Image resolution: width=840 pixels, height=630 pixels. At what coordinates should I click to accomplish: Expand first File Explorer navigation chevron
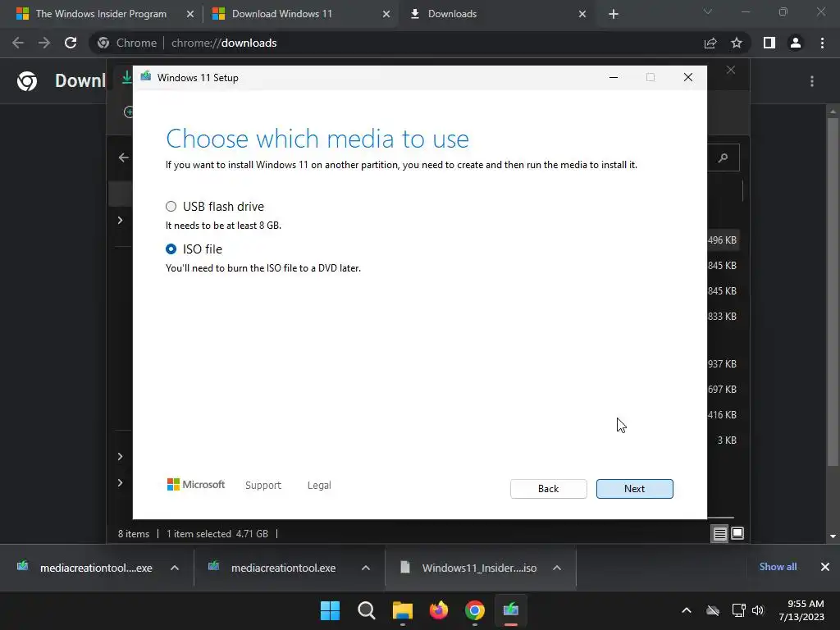coord(120,220)
